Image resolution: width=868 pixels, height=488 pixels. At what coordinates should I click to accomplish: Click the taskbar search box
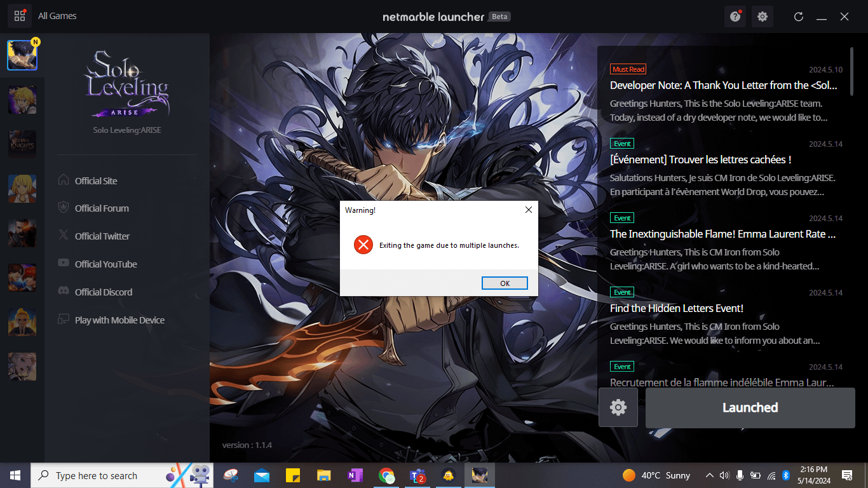(x=121, y=475)
